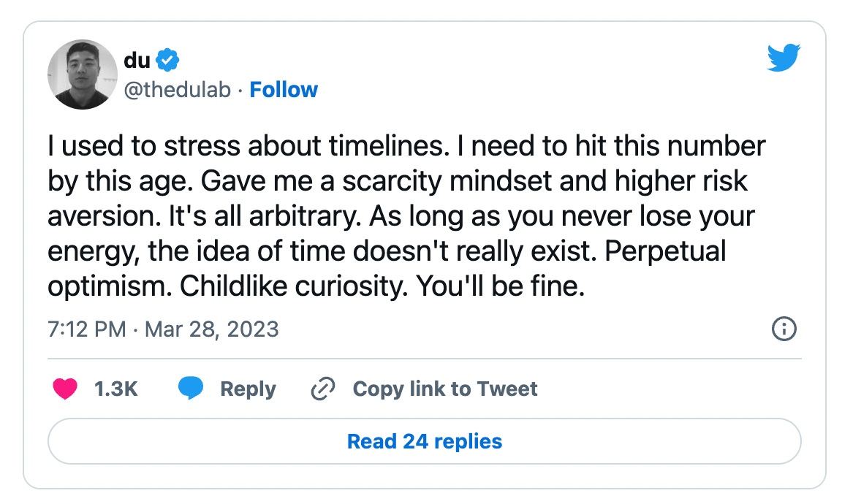Image resolution: width=842 pixels, height=504 pixels.
Task: Click the Twitter bird logo
Action: click(x=784, y=58)
